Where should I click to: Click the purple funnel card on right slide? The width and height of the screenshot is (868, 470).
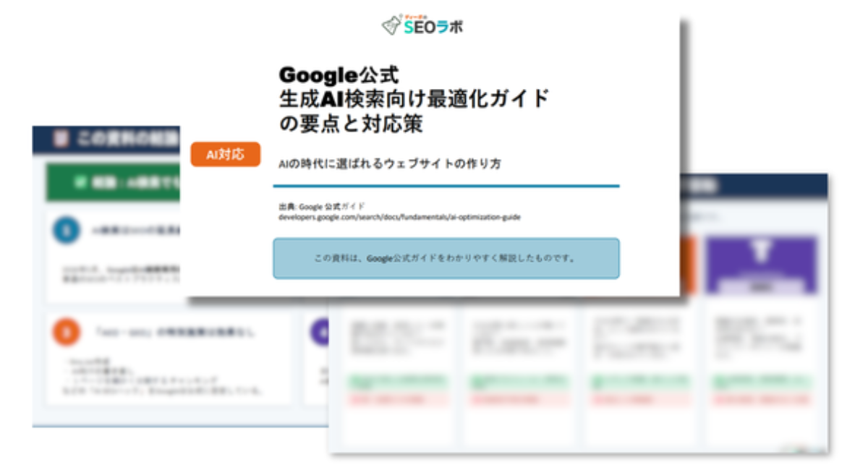pyautogui.click(x=761, y=265)
